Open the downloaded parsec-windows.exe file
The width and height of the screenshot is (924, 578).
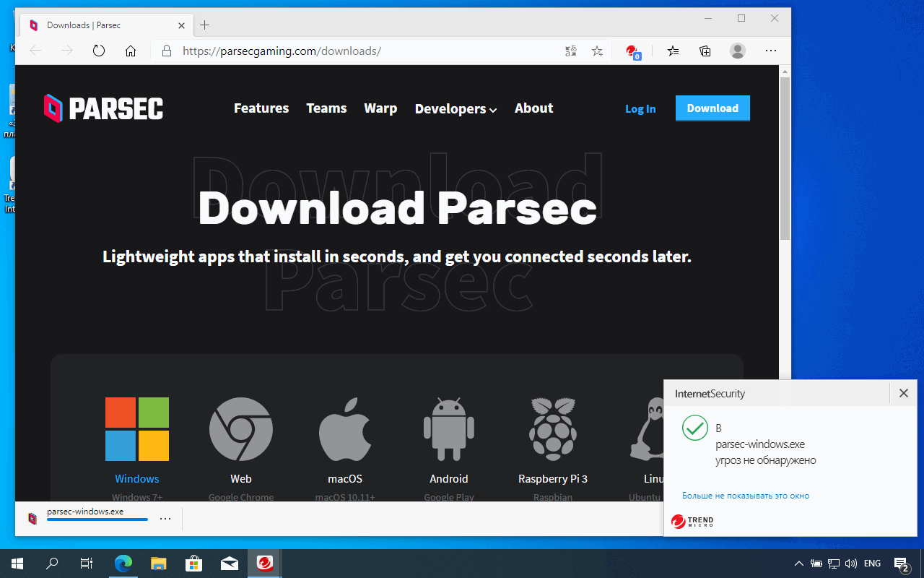pos(85,512)
